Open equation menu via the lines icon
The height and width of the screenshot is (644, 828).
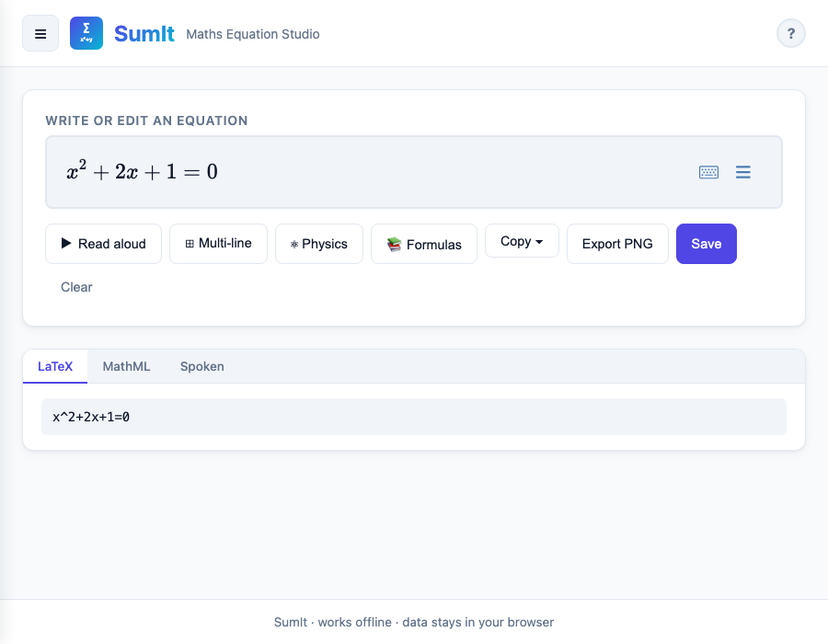[x=742, y=172]
